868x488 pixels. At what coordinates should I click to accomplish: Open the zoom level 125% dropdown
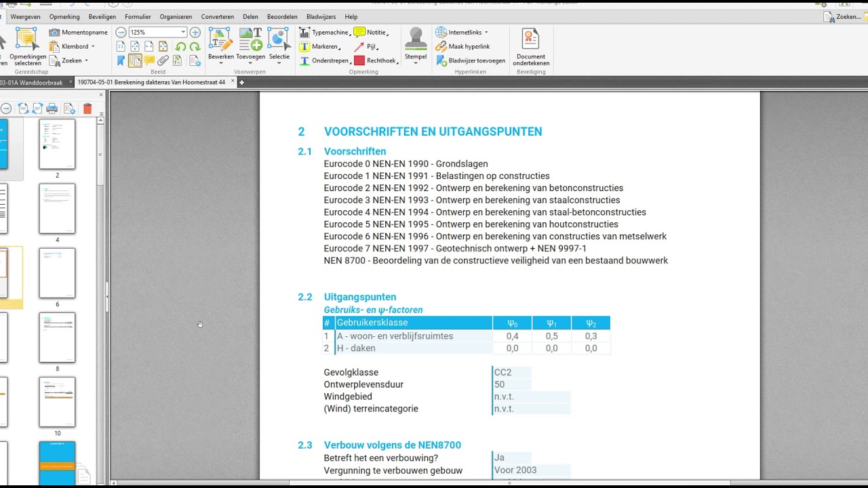coord(183,33)
